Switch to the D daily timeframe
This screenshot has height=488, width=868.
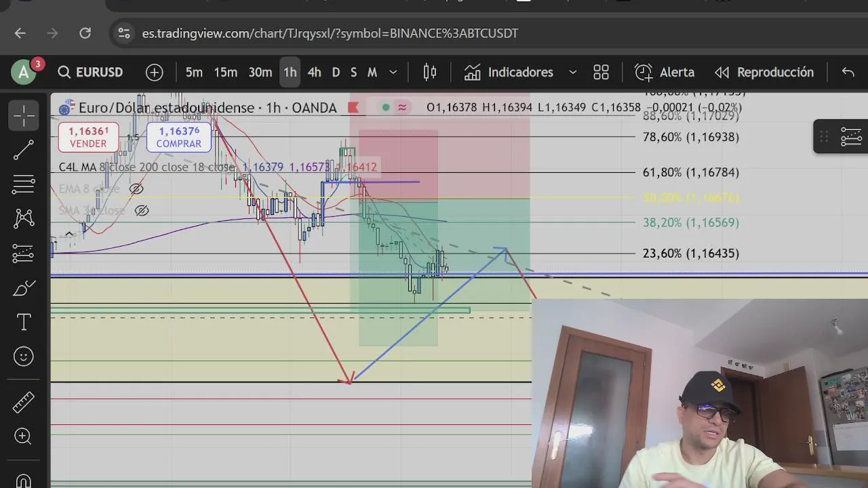click(x=336, y=72)
